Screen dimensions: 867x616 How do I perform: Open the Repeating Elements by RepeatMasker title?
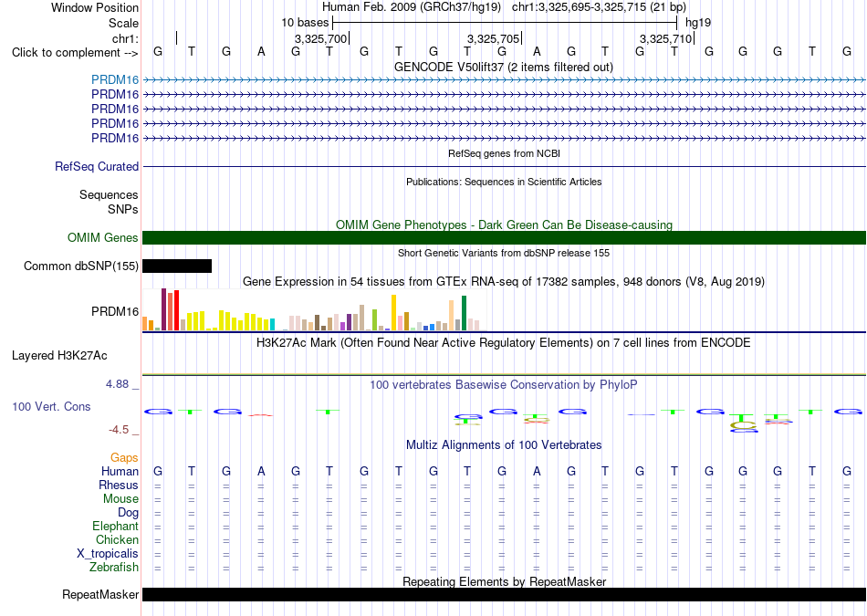(505, 581)
